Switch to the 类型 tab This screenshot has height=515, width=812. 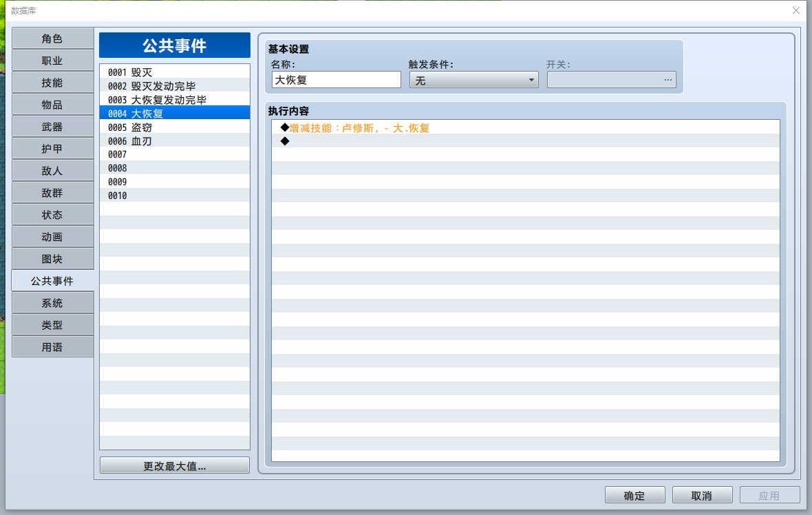pyautogui.click(x=53, y=325)
